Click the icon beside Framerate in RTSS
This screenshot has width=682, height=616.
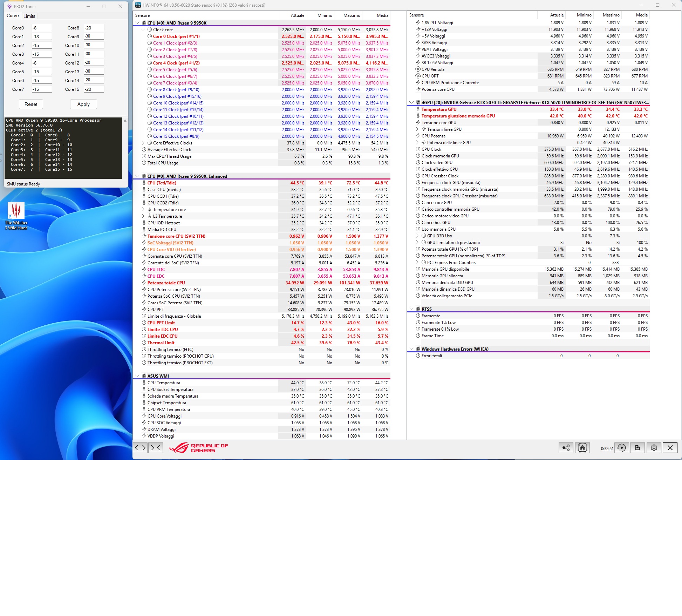pyautogui.click(x=418, y=316)
